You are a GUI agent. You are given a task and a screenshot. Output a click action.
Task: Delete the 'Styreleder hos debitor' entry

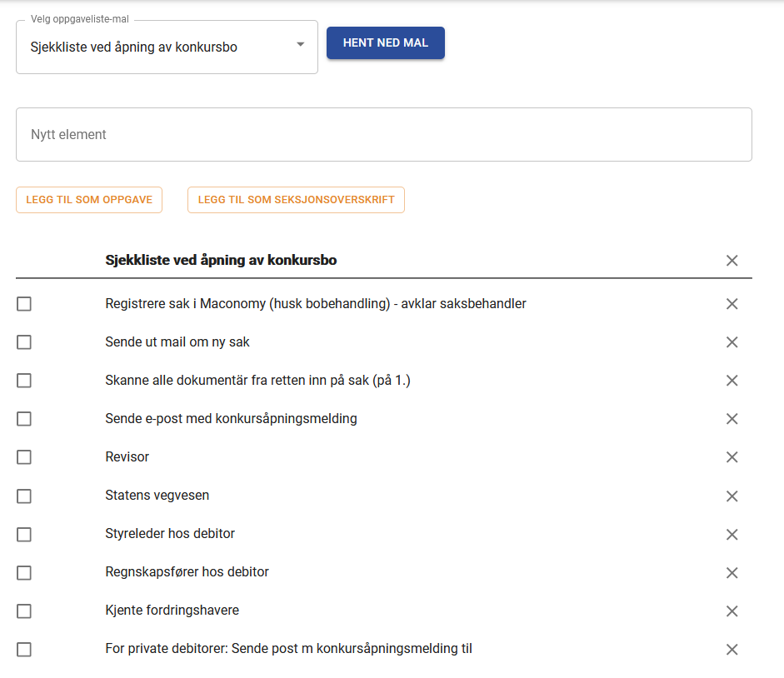tap(732, 534)
